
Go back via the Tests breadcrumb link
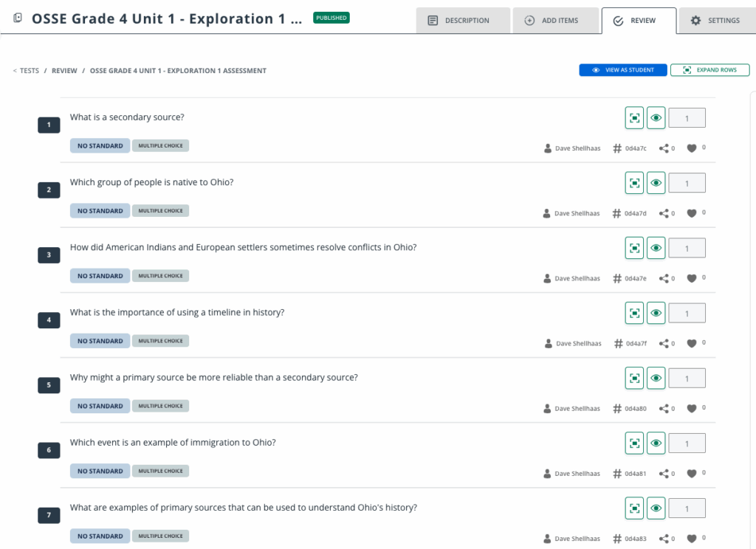tap(29, 71)
